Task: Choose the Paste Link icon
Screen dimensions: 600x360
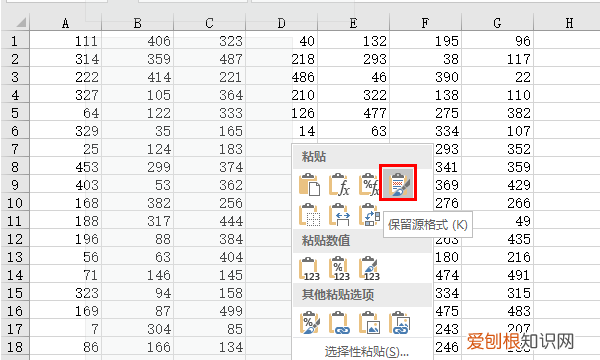Action: (339, 323)
